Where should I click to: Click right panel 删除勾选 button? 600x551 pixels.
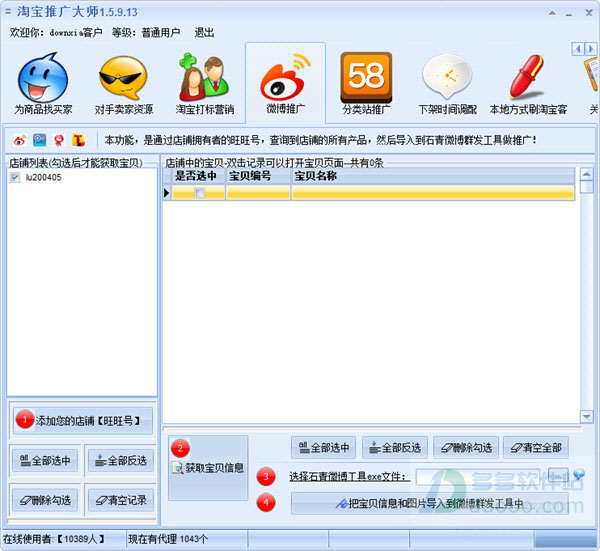466,447
